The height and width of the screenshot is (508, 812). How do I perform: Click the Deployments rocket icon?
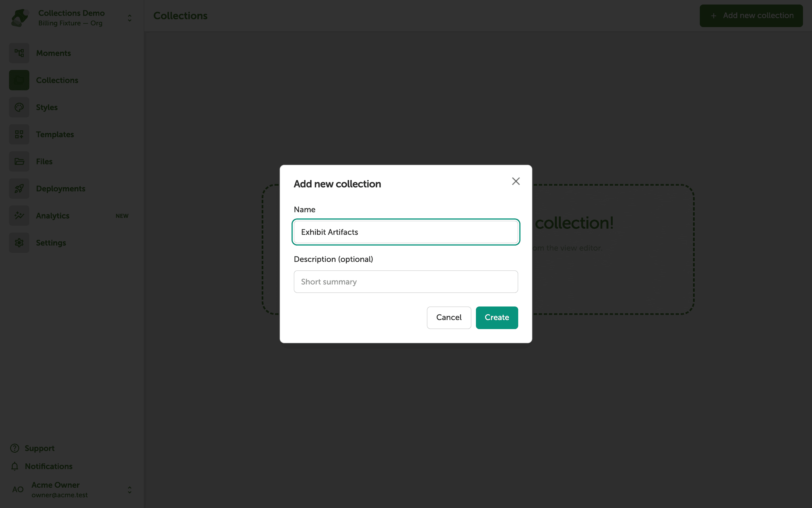[x=19, y=189]
